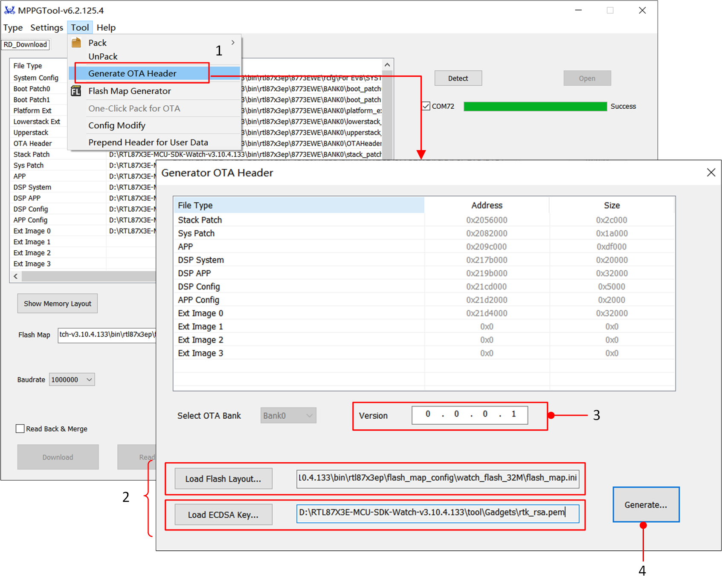Open the Select OTA Bank dropdown
This screenshot has width=722, height=588.
tap(288, 415)
